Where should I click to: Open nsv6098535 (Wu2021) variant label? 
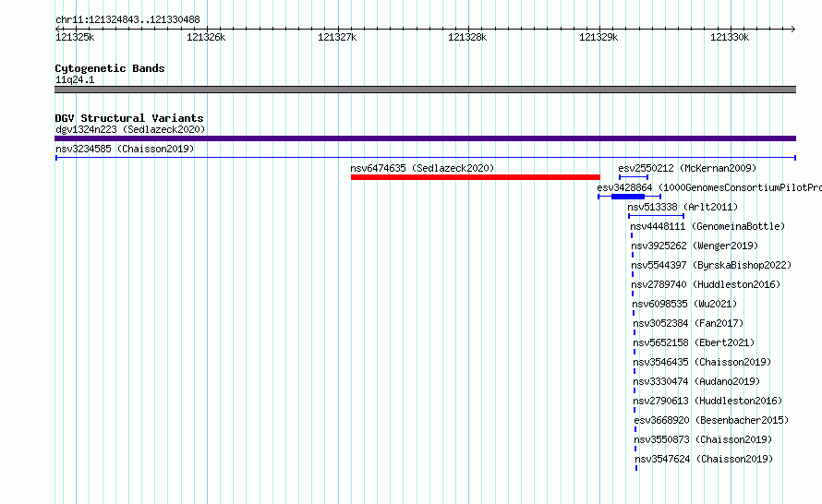pos(684,304)
